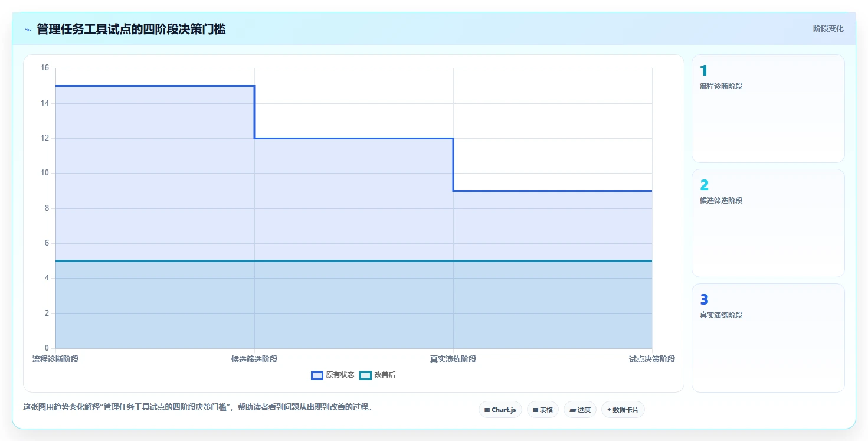Toggle the 原有状态 legend item
Screen dimensions: 868x441
pos(333,375)
